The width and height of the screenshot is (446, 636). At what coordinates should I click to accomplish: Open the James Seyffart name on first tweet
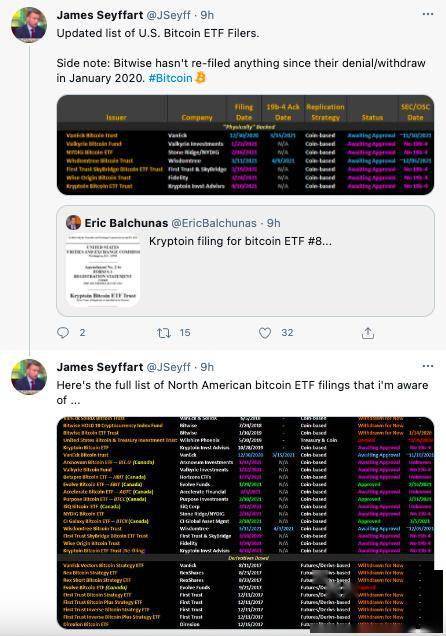click(100, 15)
